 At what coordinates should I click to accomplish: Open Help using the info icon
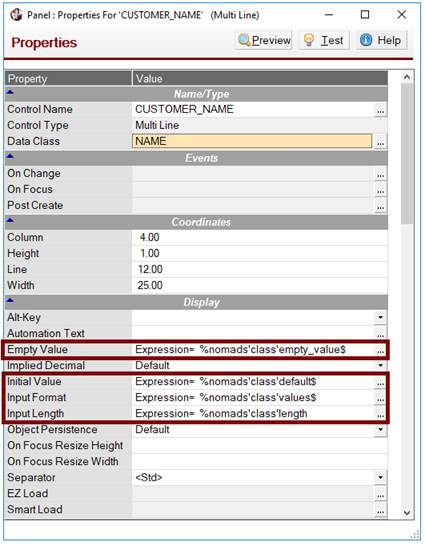381,40
